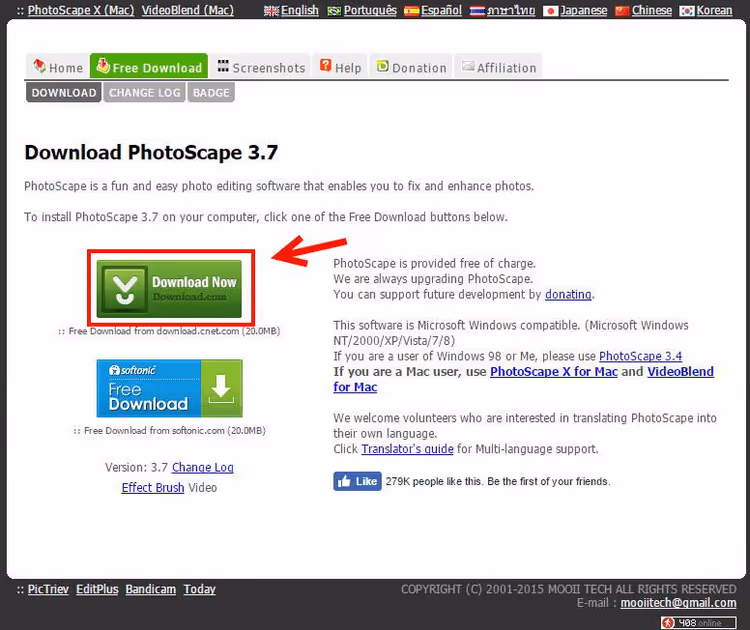Click the thumbs-up icon on Like button

point(344,481)
